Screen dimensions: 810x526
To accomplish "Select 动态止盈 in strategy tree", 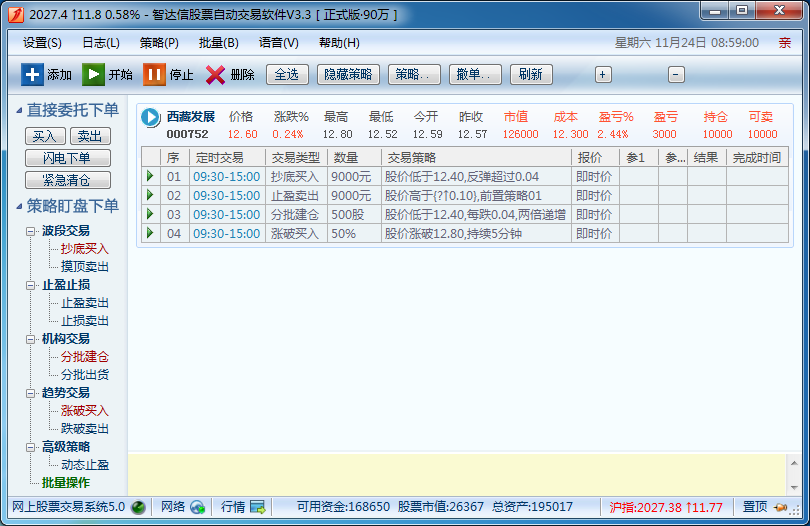I will pos(85,465).
